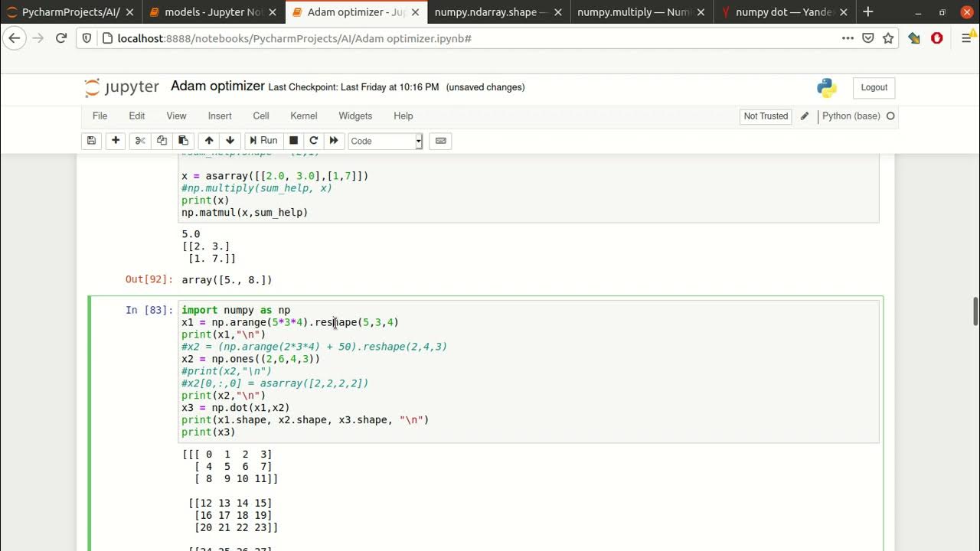Reload the page
This screenshot has width=980, height=551.
[61, 38]
